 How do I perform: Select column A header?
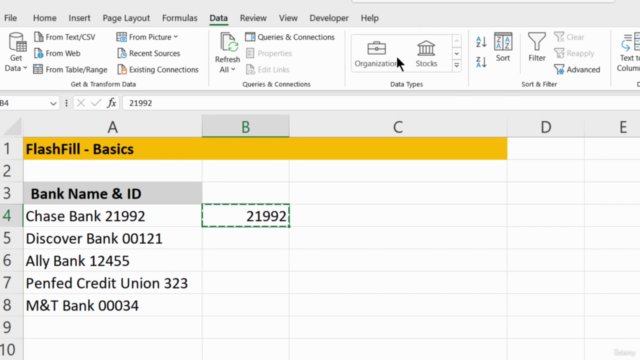pyautogui.click(x=113, y=127)
